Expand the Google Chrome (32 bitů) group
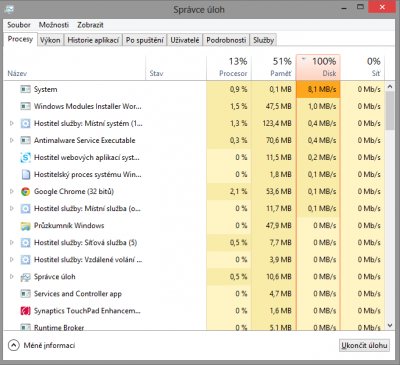 (12, 191)
